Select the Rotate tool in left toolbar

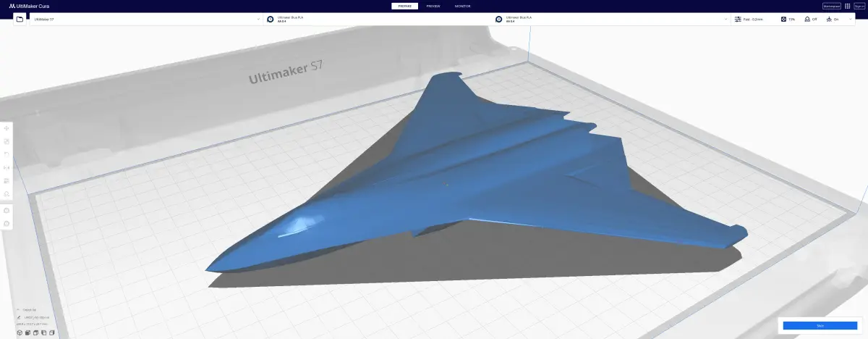point(7,154)
